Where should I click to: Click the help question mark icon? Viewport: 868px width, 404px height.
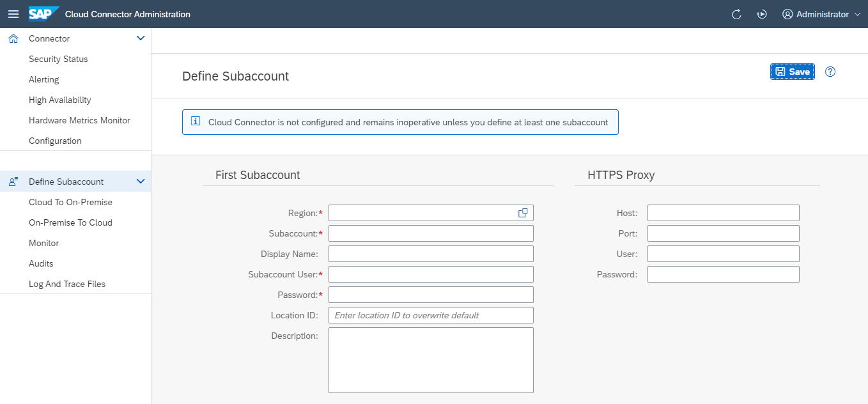pos(830,72)
